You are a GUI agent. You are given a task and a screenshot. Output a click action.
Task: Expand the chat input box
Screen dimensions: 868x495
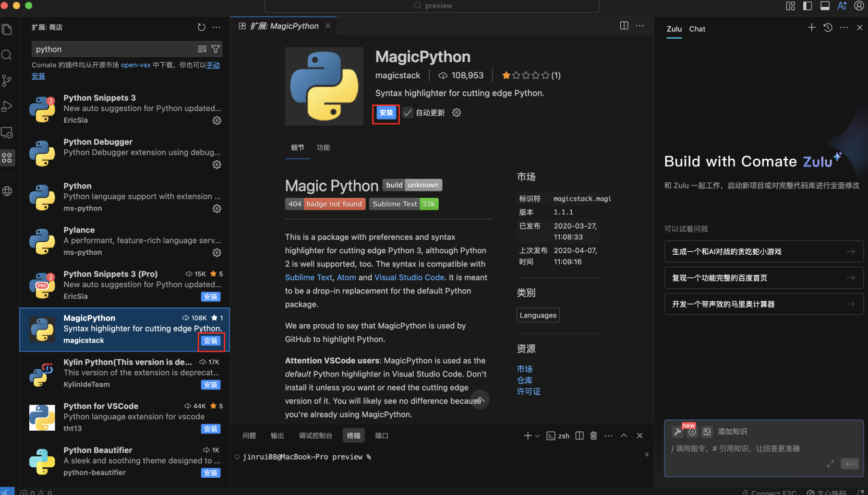(x=830, y=464)
